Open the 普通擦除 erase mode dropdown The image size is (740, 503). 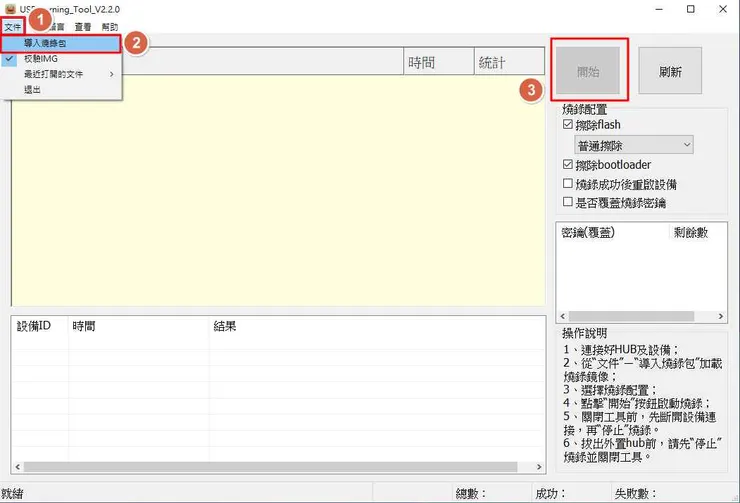(x=634, y=145)
